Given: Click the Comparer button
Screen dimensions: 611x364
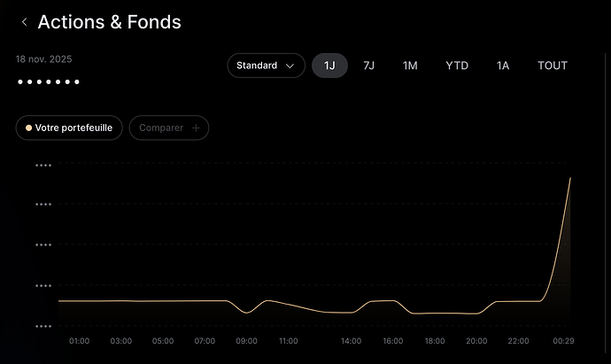Looking at the screenshot, I should [168, 128].
